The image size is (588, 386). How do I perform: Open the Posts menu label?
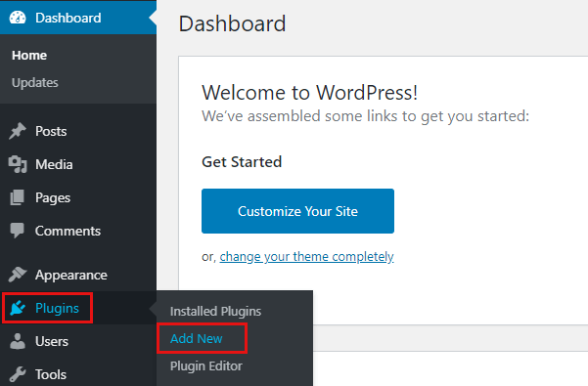point(51,131)
